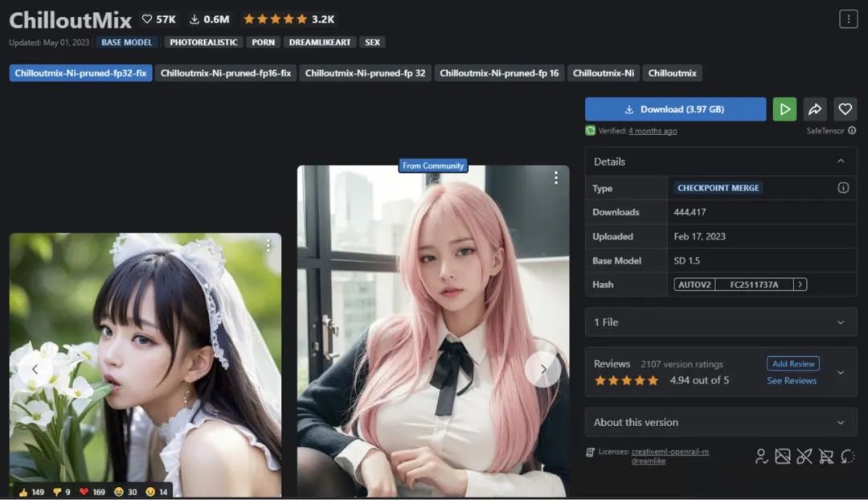
Task: Click the no-merges permission license icon
Action: coord(805,457)
